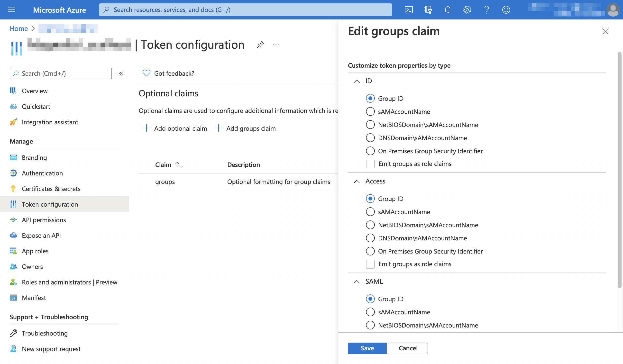This screenshot has height=364, width=623.
Task: Open the notifications bell icon
Action: (448, 10)
